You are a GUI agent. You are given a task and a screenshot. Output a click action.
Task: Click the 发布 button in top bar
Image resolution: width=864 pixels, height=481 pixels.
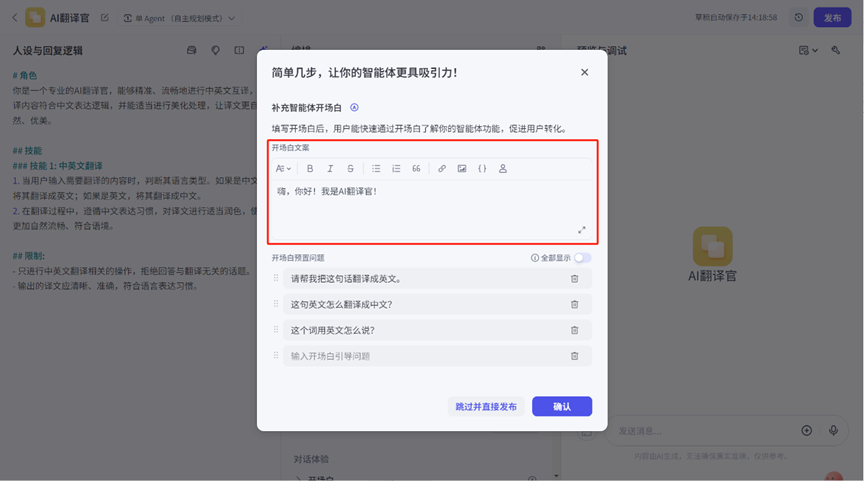click(832, 18)
